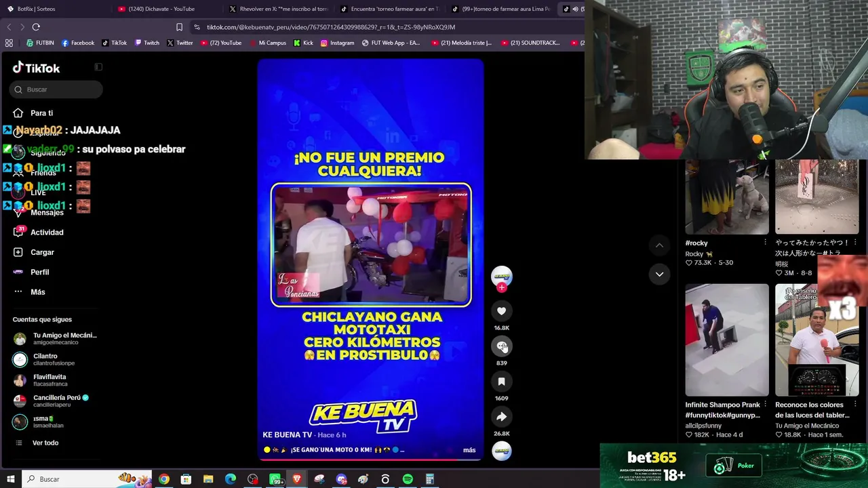868x488 pixels.
Task: Go to previous video with up arrow
Action: (659, 245)
